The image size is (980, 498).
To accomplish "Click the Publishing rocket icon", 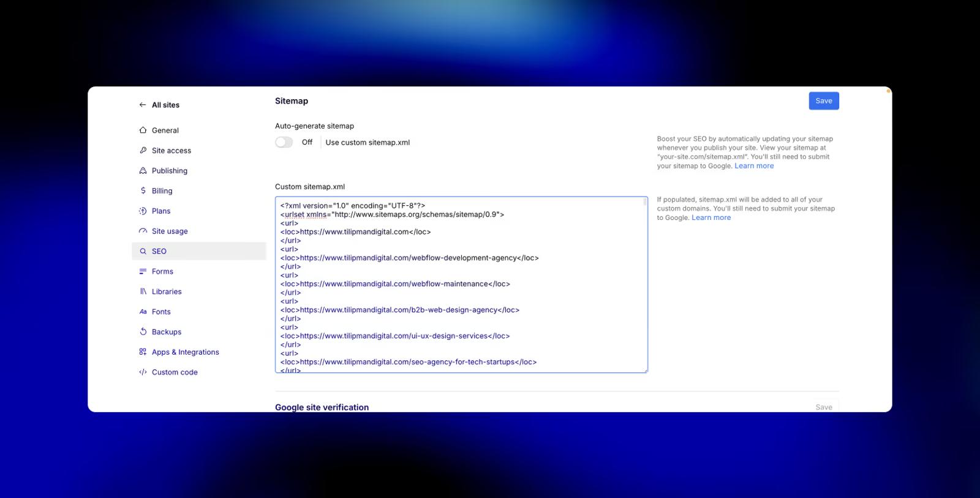I will tap(143, 170).
